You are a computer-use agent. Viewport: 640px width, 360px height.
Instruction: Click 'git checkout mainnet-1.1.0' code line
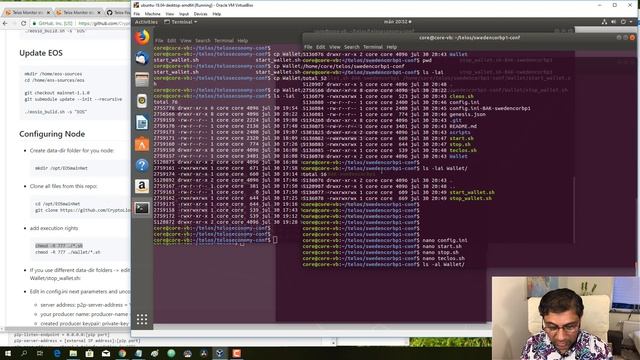57,93
